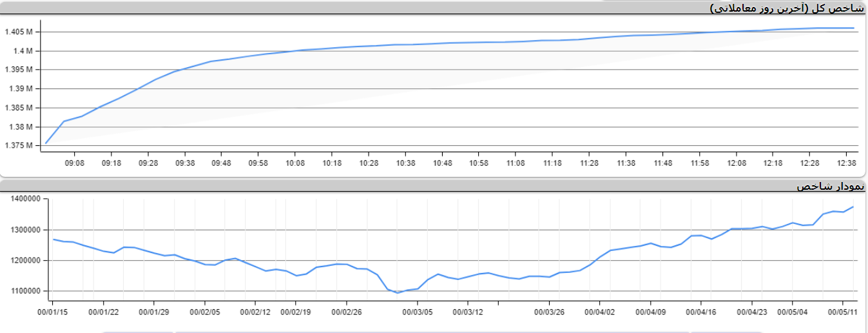This screenshot has width=868, height=333.
Task: Click the 1100000 y-axis label
Action: pyautogui.click(x=21, y=291)
